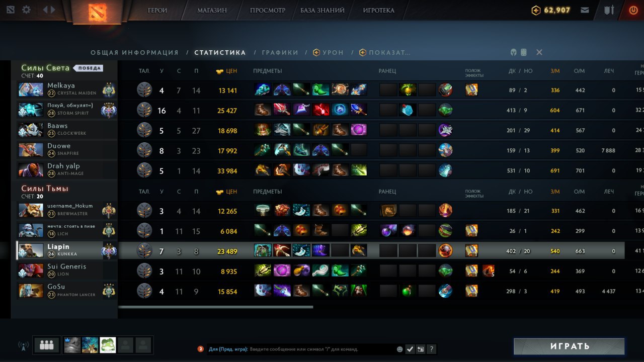This screenshot has width=644, height=362.
Task: Switch to ОБЩАЯ ИНФОРМАЦИЯ tab
Action: tap(134, 52)
